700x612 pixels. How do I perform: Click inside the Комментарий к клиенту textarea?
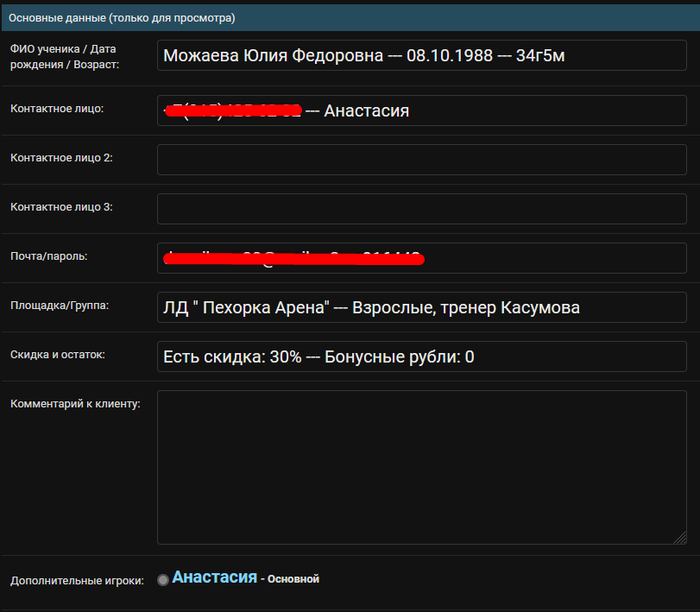pyautogui.click(x=421, y=468)
